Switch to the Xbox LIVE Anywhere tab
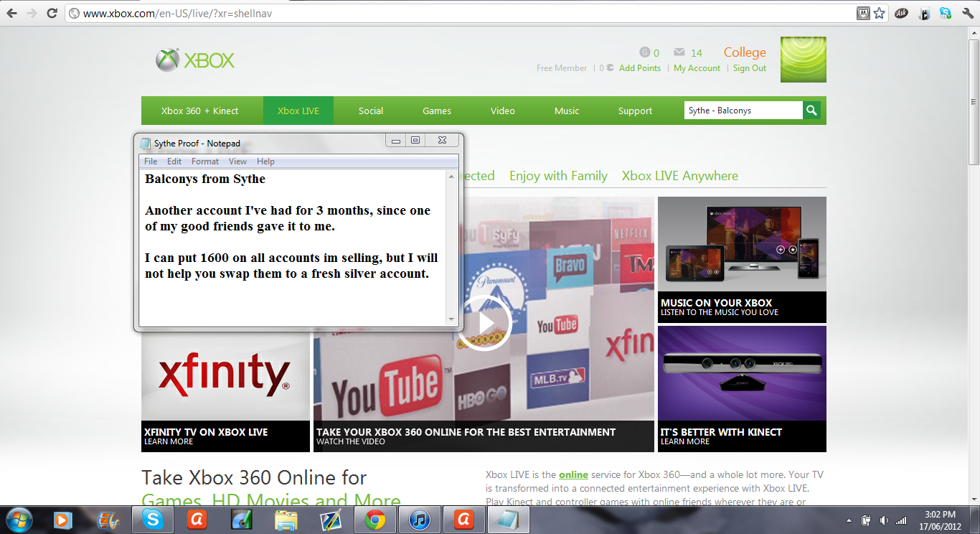 [x=680, y=176]
